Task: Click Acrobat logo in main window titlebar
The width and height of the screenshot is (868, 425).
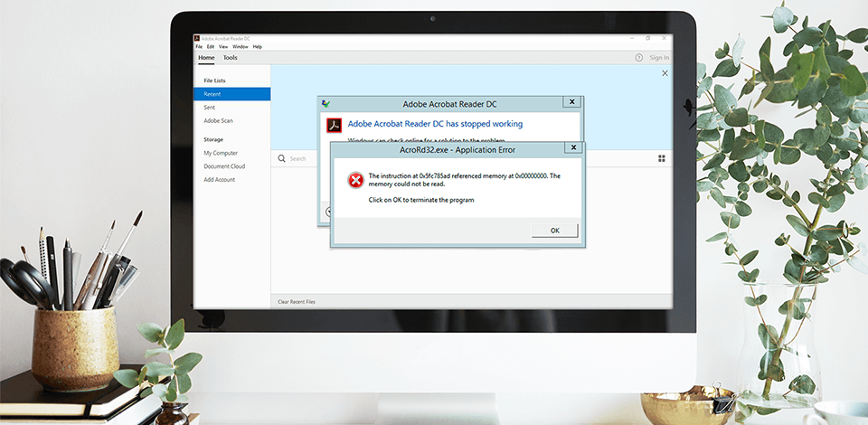Action: (x=196, y=38)
